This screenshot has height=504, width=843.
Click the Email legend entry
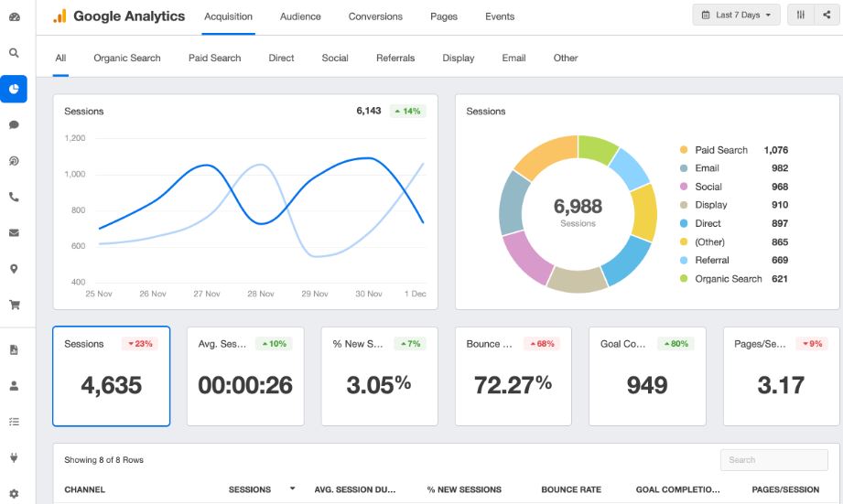point(734,168)
